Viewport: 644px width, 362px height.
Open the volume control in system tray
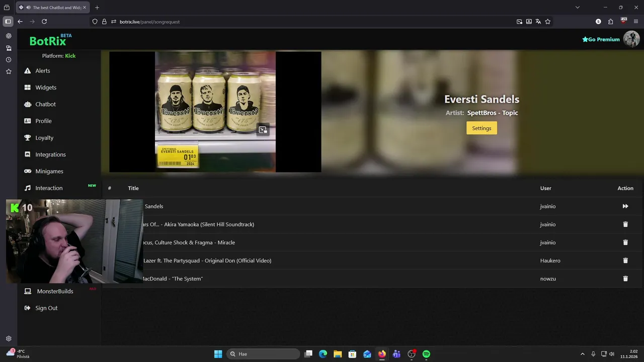(612, 354)
